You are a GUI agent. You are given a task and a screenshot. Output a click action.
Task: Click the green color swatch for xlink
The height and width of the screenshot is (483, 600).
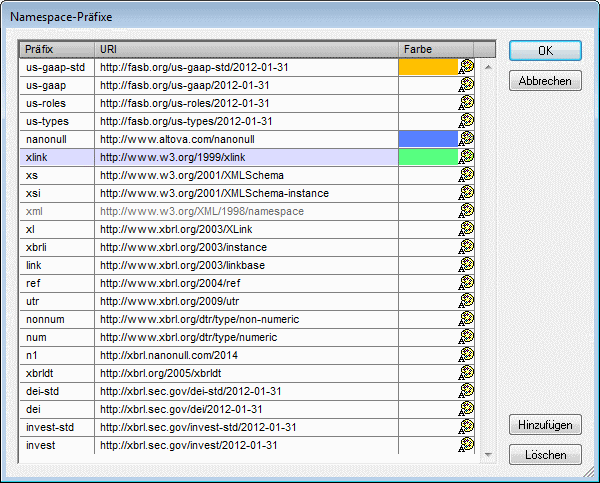tap(428, 157)
